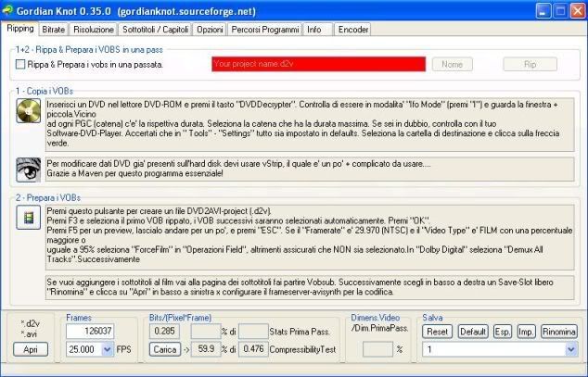Click the Stats Prima Pass. value field
The height and width of the screenshot is (377, 588).
point(253,332)
